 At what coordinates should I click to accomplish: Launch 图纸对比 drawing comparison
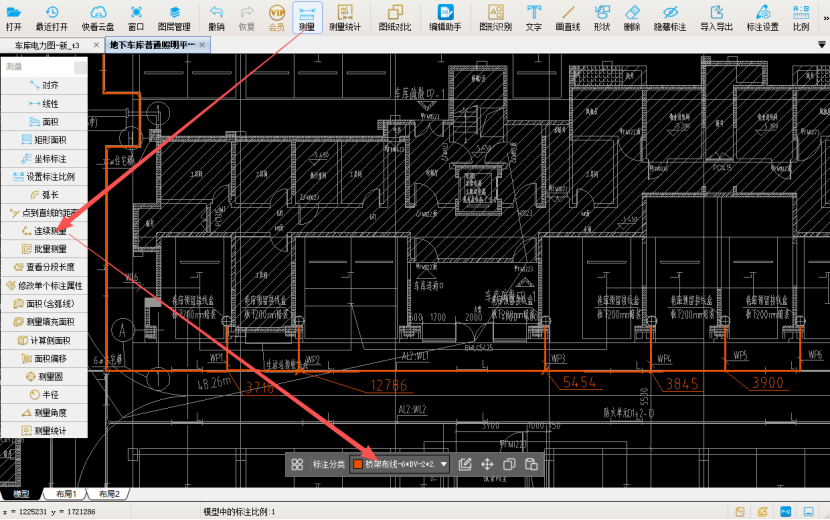395,18
